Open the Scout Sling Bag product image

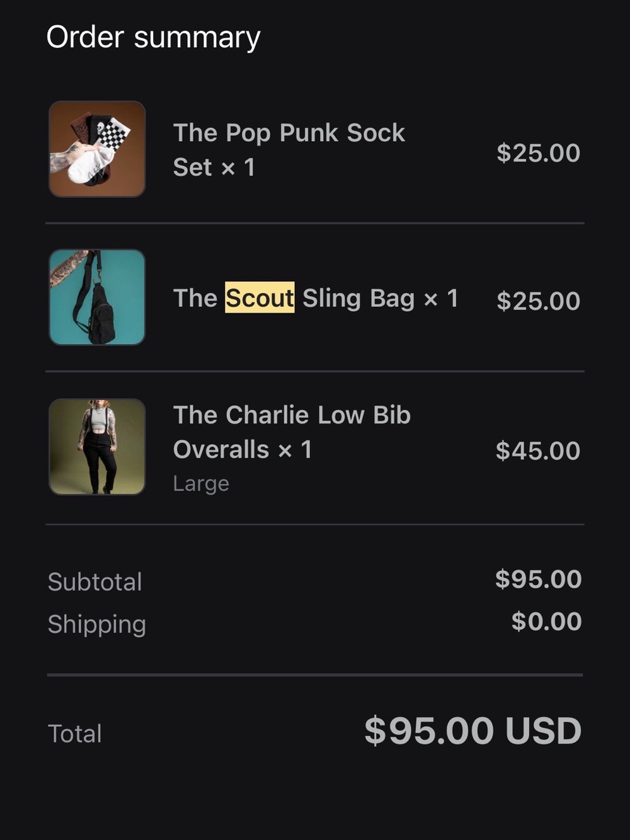coord(97,297)
